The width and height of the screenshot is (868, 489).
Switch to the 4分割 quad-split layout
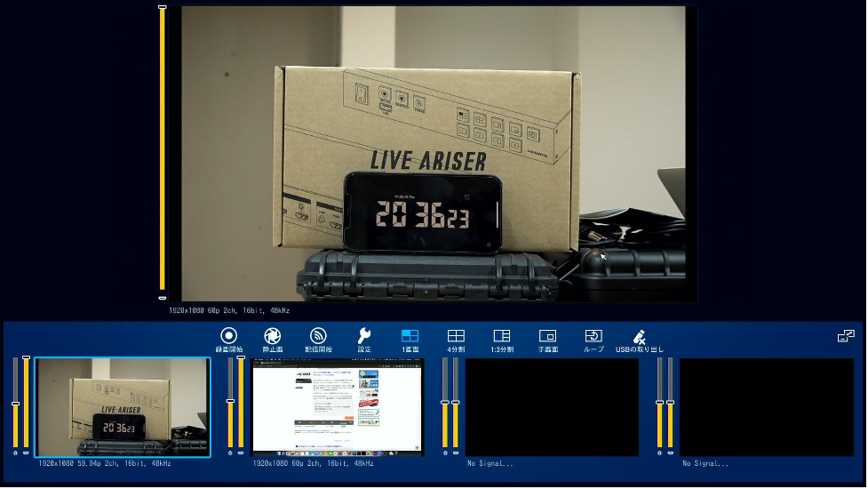pyautogui.click(x=456, y=336)
